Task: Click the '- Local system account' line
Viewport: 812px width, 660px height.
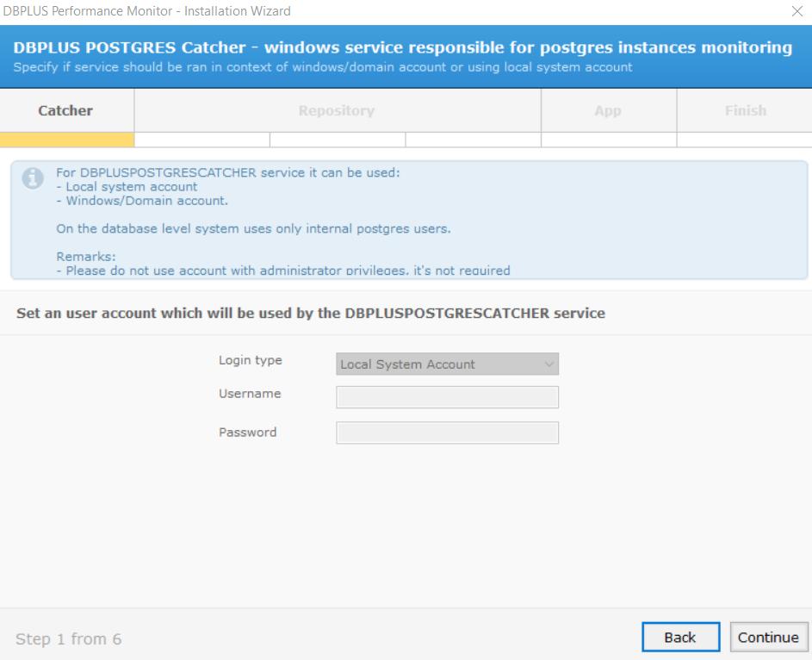Action: pyautogui.click(x=127, y=186)
